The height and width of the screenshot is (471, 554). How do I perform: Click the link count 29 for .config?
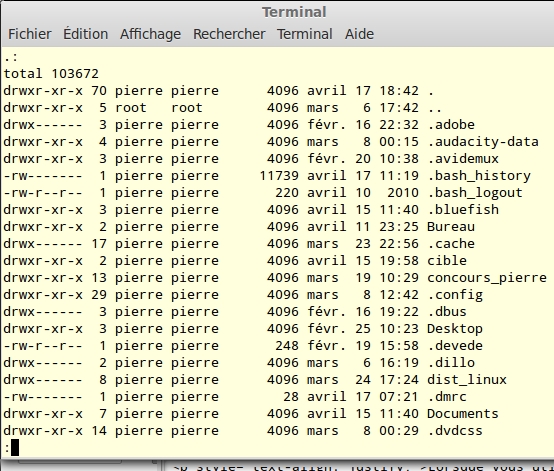pos(99,295)
